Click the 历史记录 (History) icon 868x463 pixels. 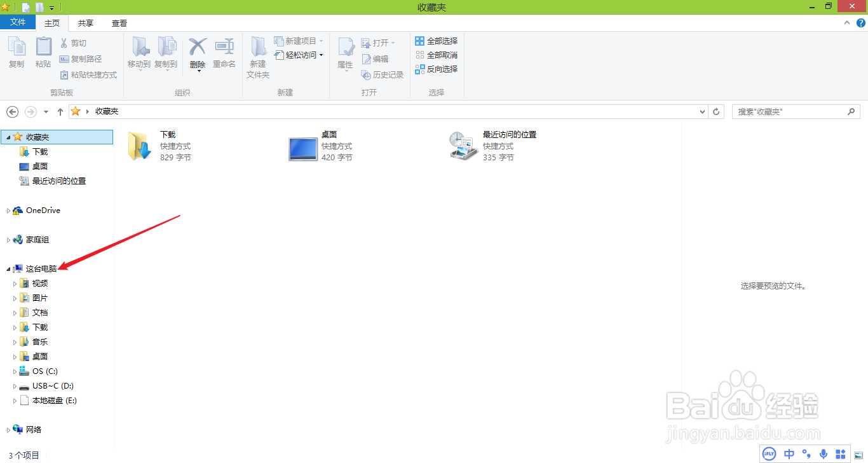tap(366, 75)
